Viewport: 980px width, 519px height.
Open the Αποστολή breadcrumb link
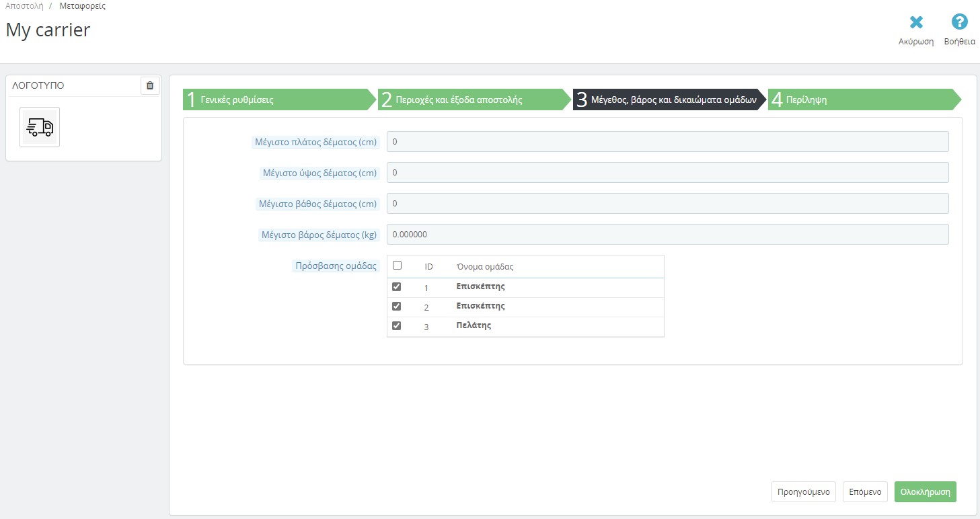coord(24,6)
